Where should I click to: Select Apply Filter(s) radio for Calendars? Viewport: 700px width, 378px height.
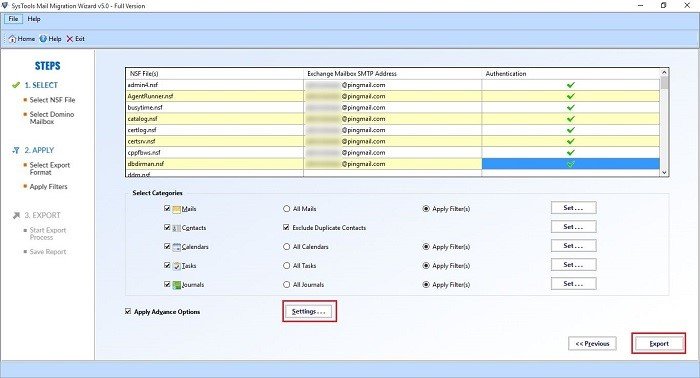426,247
